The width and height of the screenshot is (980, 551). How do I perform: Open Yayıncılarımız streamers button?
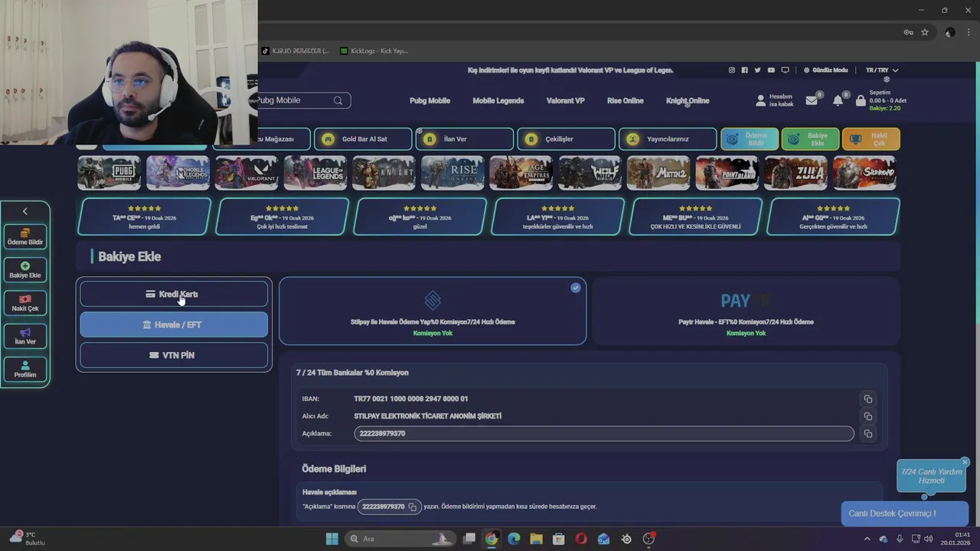tap(668, 139)
